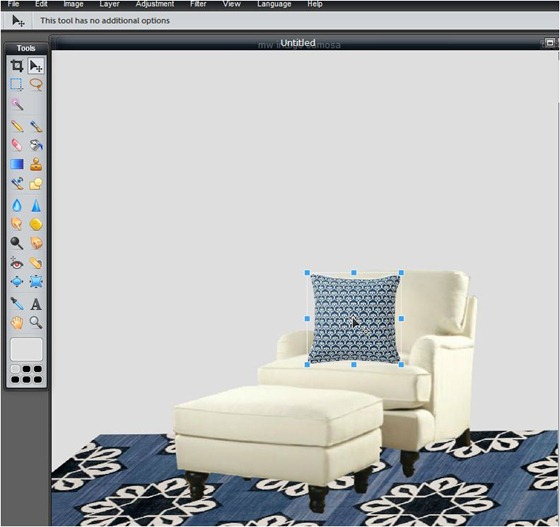
Task: Select the Colorpicker eyedropper tool
Action: click(x=16, y=303)
